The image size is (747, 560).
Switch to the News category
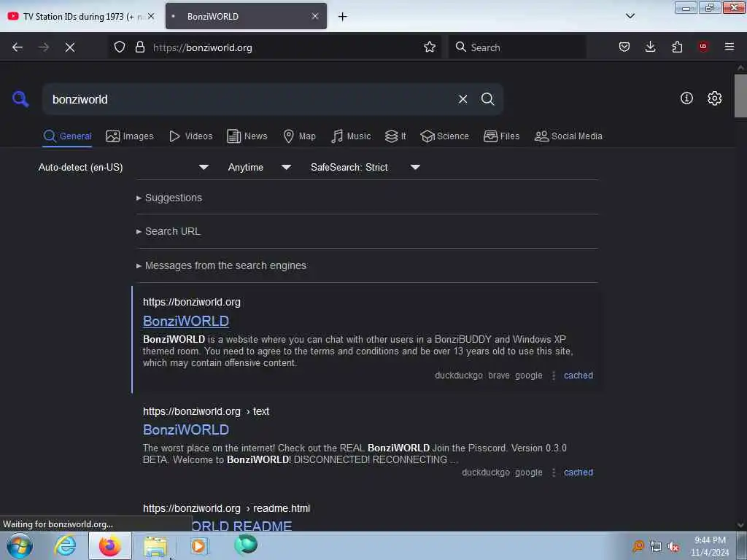(x=247, y=136)
